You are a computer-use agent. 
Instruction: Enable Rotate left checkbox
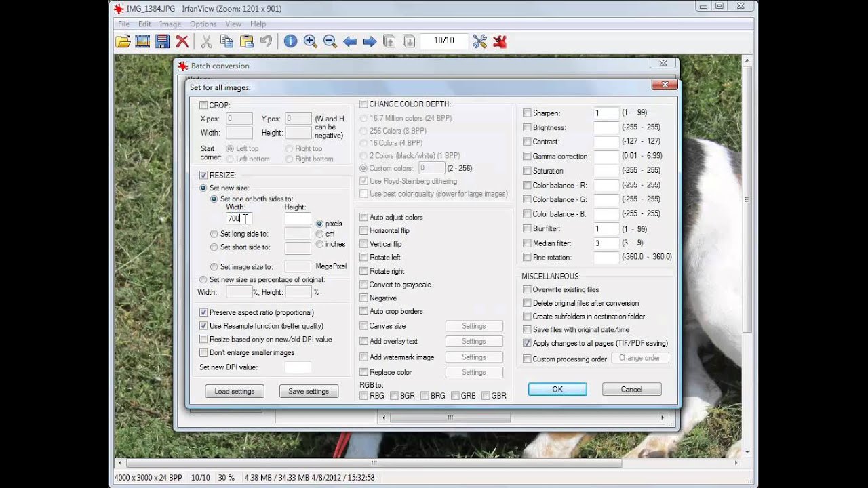click(x=363, y=258)
